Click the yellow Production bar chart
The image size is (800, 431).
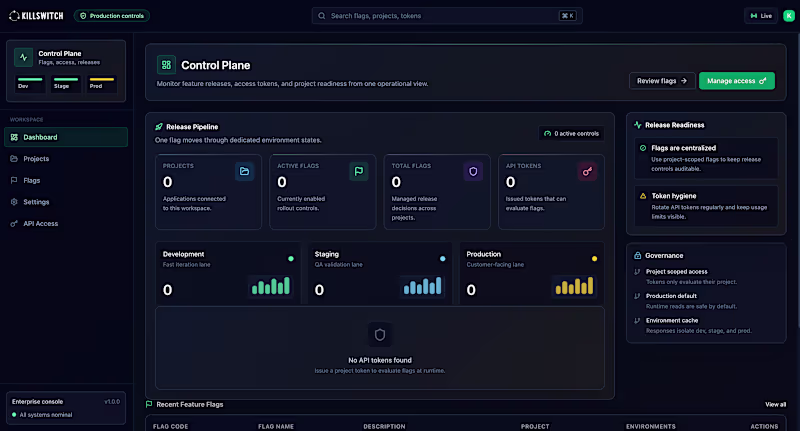coord(574,286)
